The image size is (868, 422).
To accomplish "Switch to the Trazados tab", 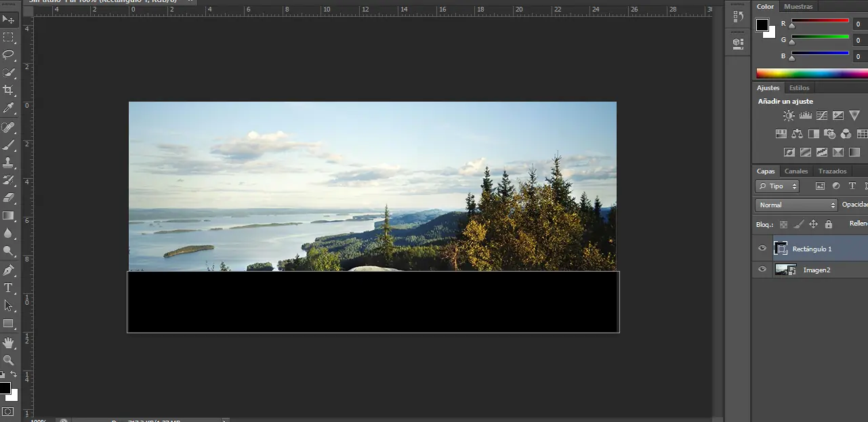I will (x=832, y=171).
